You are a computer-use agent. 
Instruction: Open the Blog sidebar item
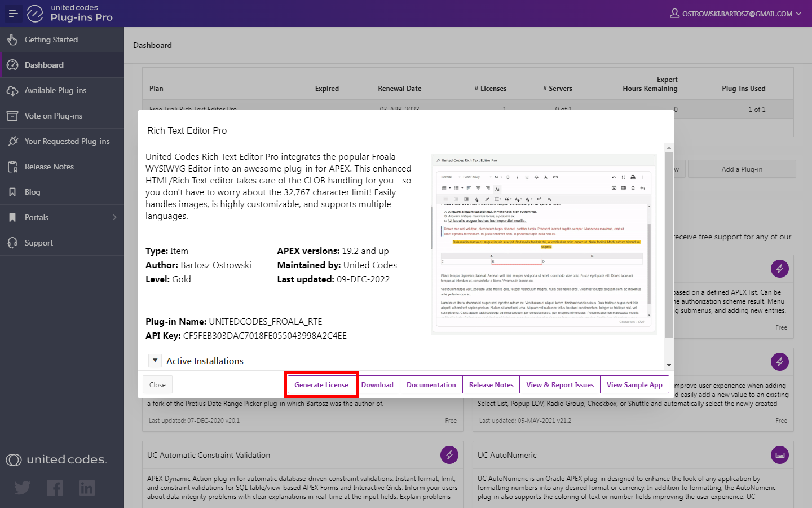(62, 192)
